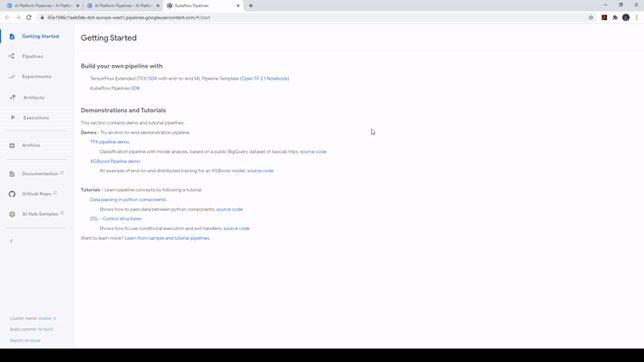Click the Executions play icon
This screenshot has height=362, width=644.
coord(13,117)
